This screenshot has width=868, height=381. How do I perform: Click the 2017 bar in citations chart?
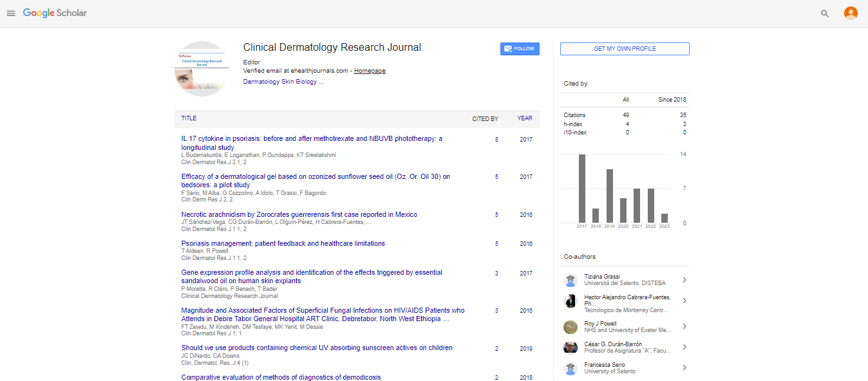(x=582, y=189)
